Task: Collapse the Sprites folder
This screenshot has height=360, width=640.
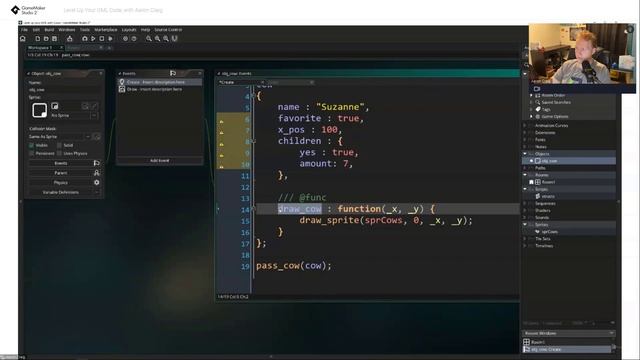Action: point(525,224)
